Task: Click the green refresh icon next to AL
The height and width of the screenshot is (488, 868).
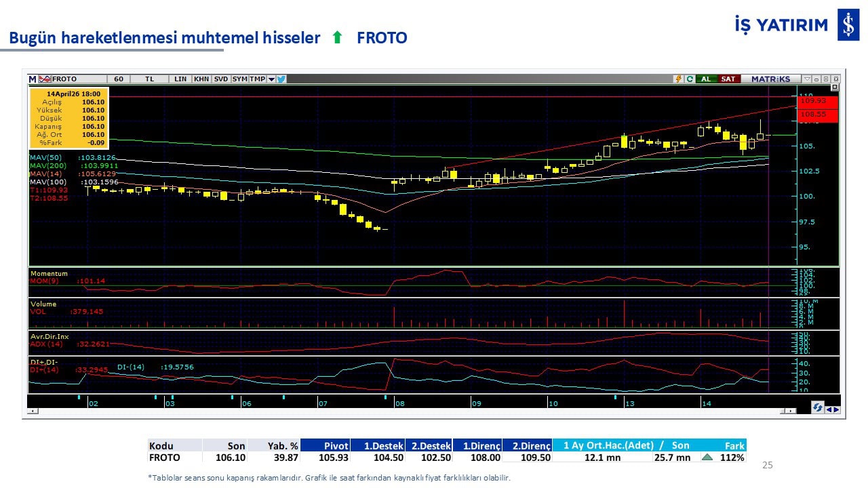Action: (x=690, y=79)
